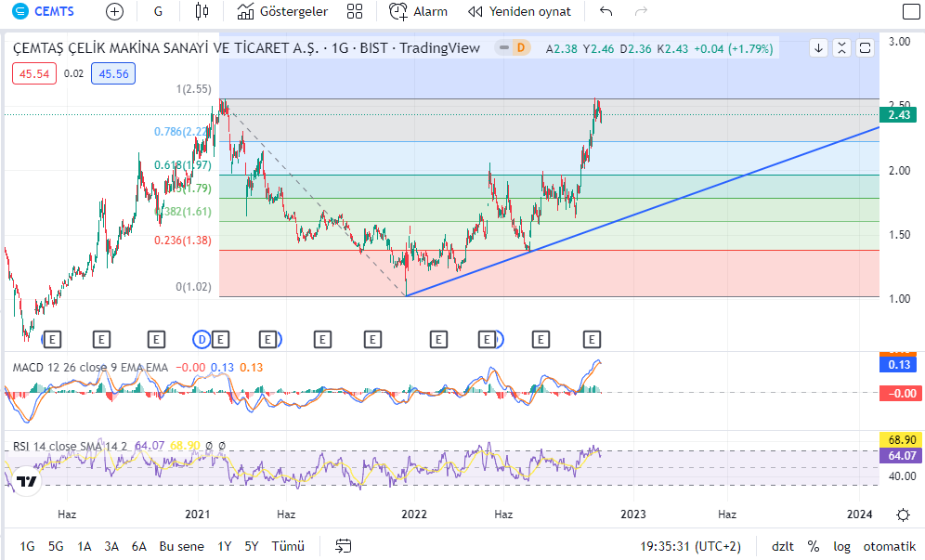Toggle the log scale

pyautogui.click(x=841, y=546)
